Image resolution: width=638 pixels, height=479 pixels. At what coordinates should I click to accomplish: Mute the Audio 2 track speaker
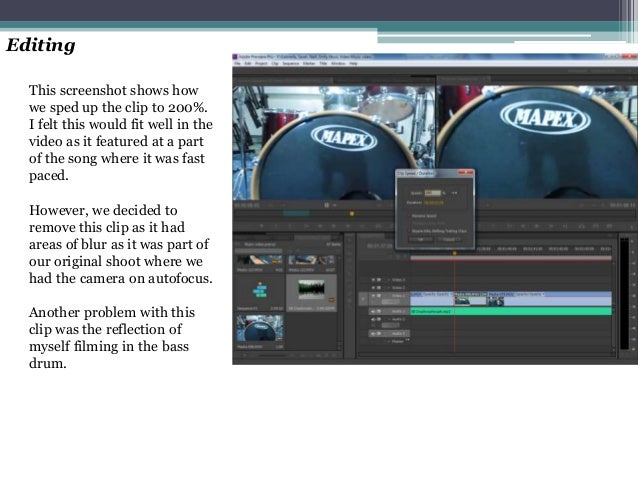pyautogui.click(x=373, y=319)
